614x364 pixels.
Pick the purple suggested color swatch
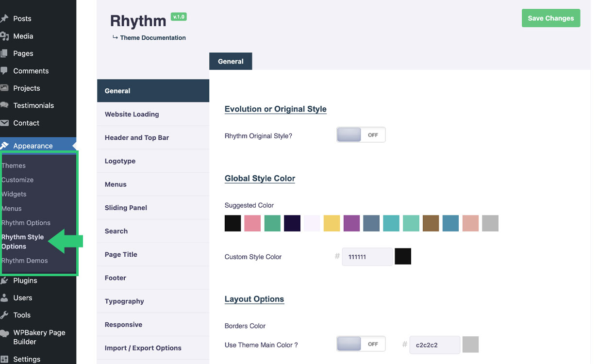pyautogui.click(x=351, y=223)
